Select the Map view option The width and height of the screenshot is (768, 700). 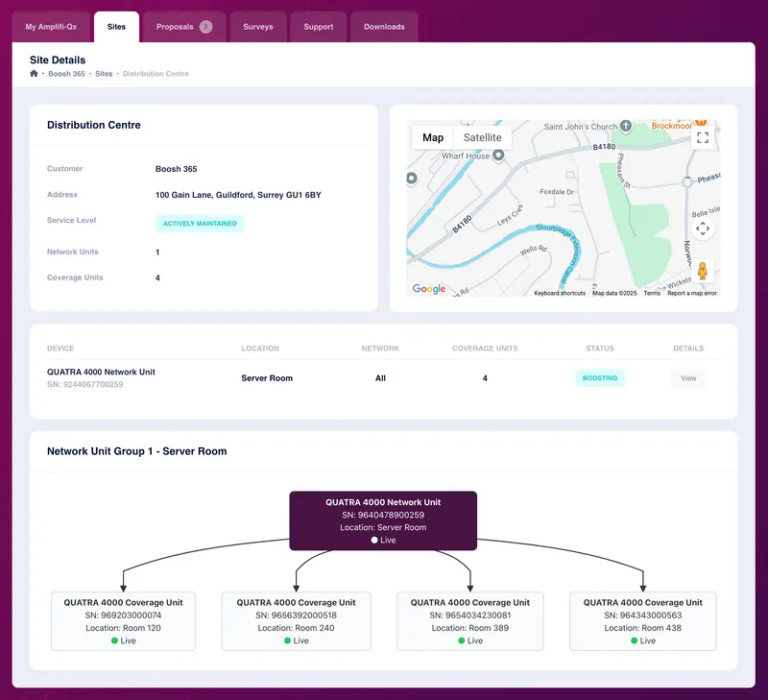(436, 137)
